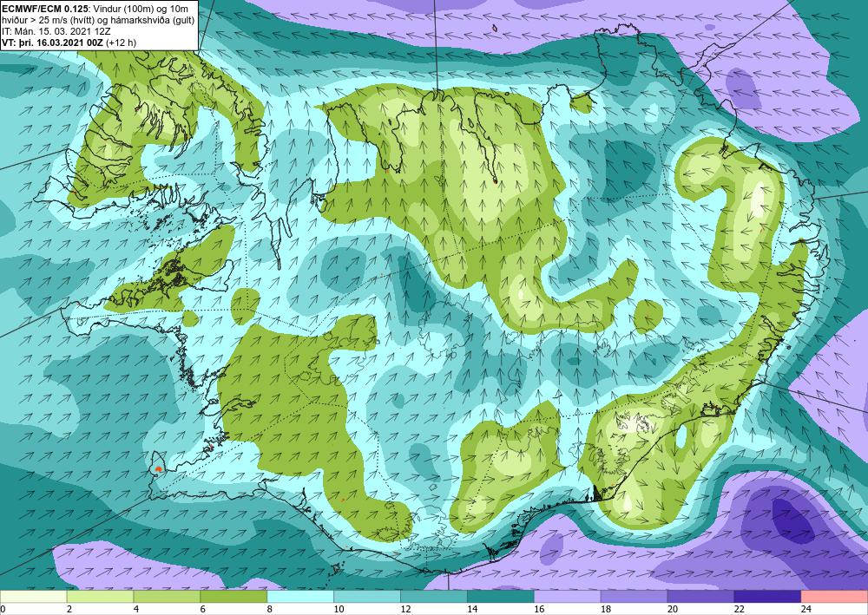This screenshot has width=868, height=615.
Task: Click the legend scale label "4"
Action: [x=136, y=609]
